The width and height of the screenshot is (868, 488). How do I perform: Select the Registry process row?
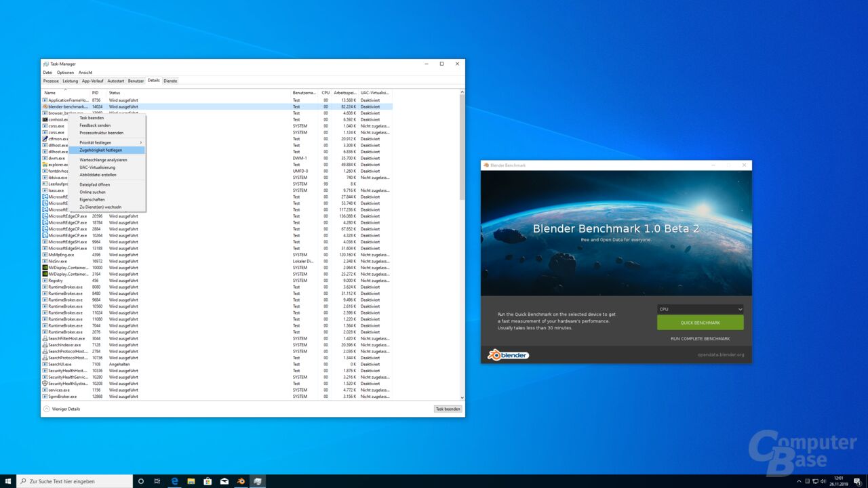217,281
